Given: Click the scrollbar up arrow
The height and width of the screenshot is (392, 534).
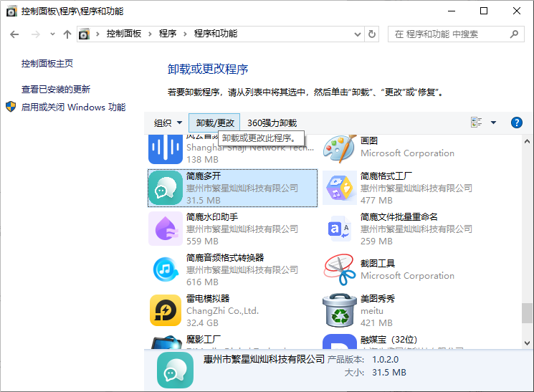Looking at the screenshot, I should [527, 141].
